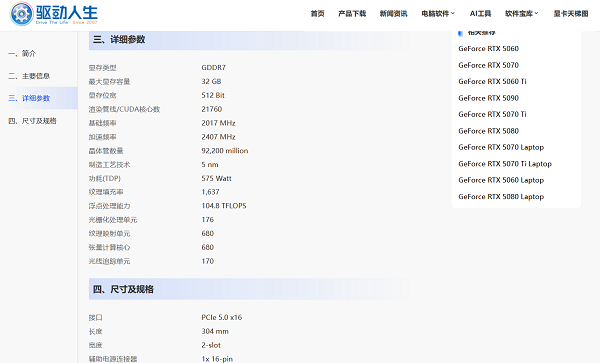Image resolution: width=600 pixels, height=363 pixels.
Task: Open the GeForce RTX 5060 link
Action: coord(489,49)
